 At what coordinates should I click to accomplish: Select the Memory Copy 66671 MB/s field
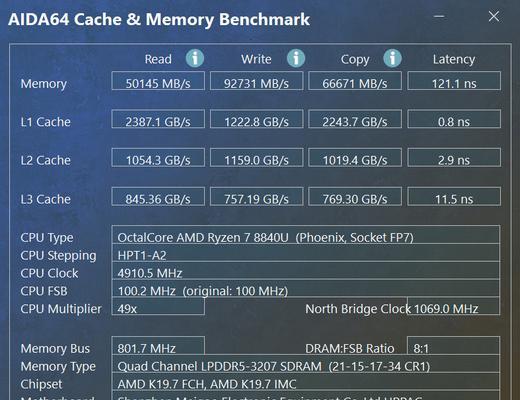[x=355, y=81]
